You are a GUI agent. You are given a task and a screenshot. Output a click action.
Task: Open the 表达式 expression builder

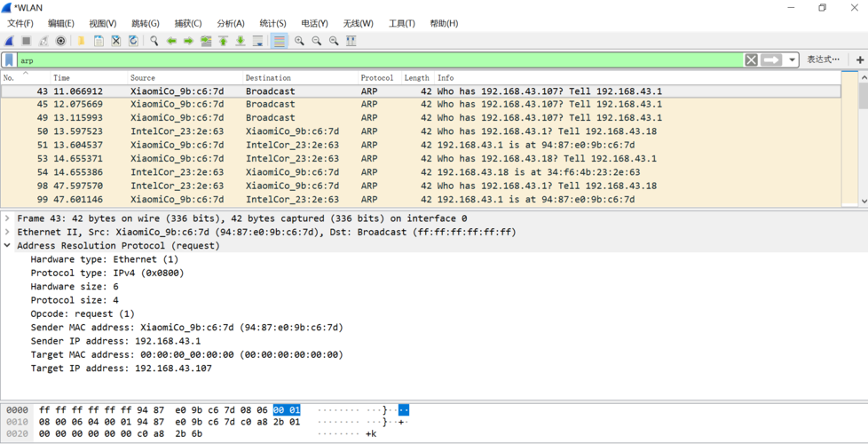(823, 59)
